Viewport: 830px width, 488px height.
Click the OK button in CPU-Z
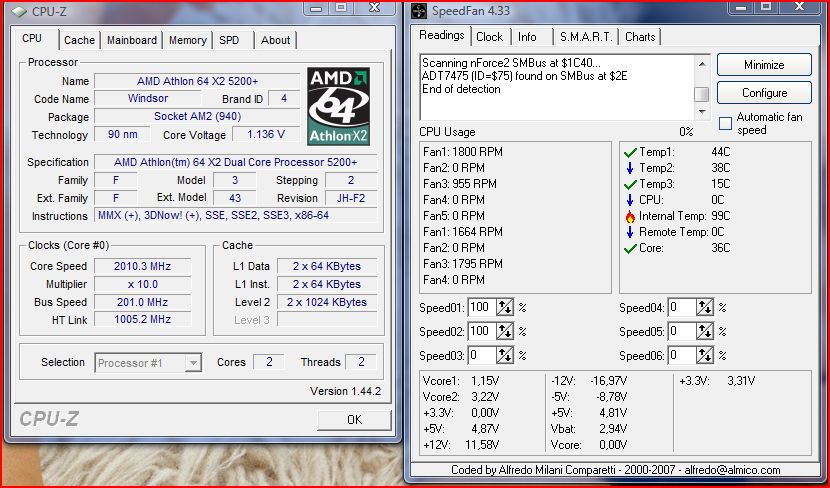click(354, 420)
